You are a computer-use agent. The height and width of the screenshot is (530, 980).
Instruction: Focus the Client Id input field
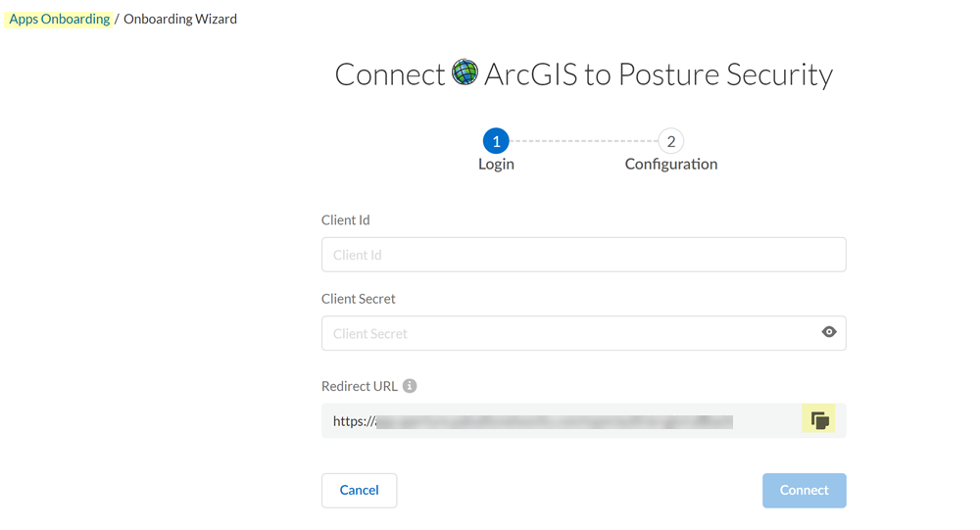coord(583,255)
